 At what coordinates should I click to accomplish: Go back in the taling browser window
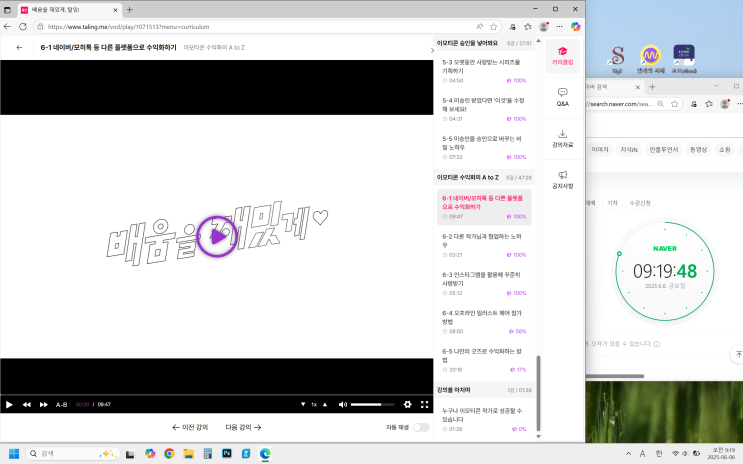[x=7, y=27]
